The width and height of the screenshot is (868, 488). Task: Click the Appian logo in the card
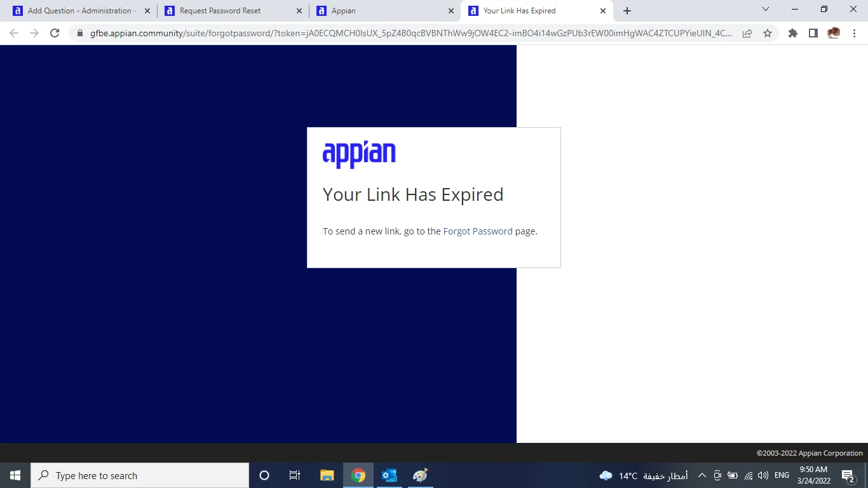[x=359, y=154]
